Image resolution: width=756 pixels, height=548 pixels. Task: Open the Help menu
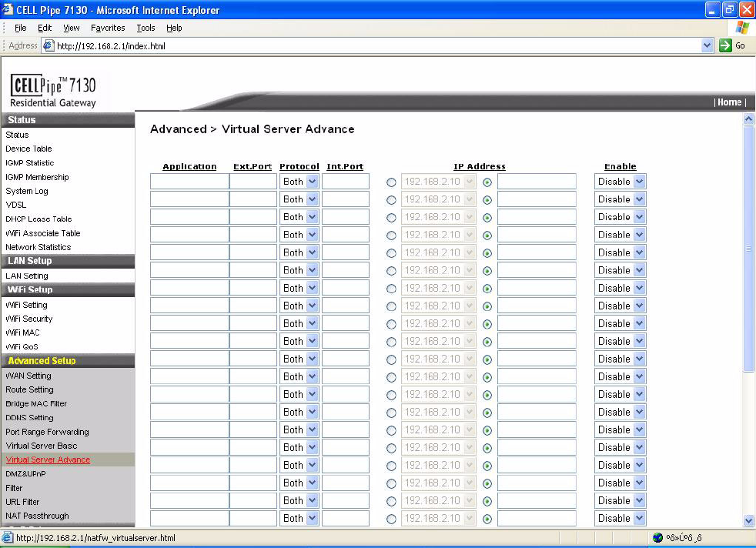[174, 28]
